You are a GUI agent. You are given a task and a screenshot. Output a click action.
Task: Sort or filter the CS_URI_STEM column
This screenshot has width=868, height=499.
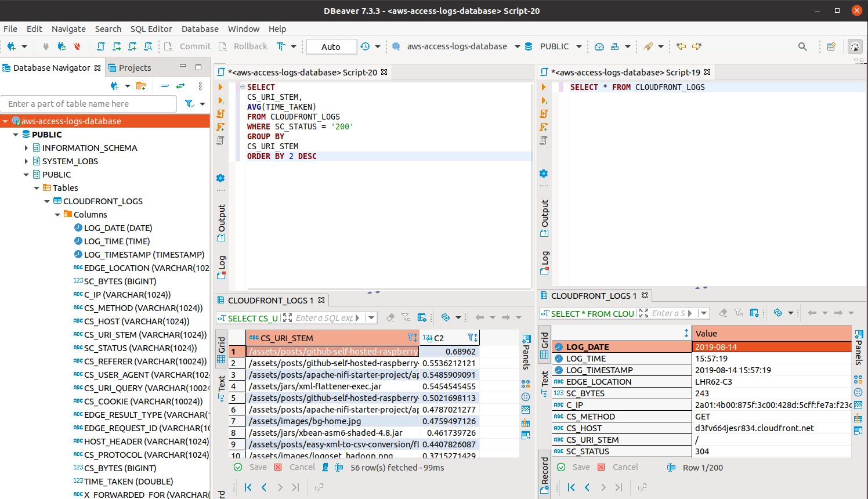coord(412,338)
